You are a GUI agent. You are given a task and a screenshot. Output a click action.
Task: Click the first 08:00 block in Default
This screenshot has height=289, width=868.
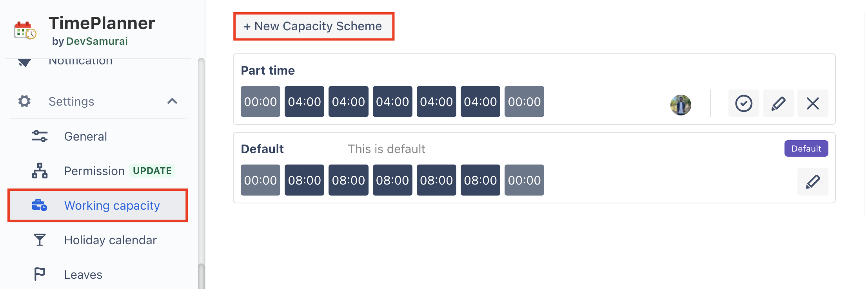tap(304, 180)
